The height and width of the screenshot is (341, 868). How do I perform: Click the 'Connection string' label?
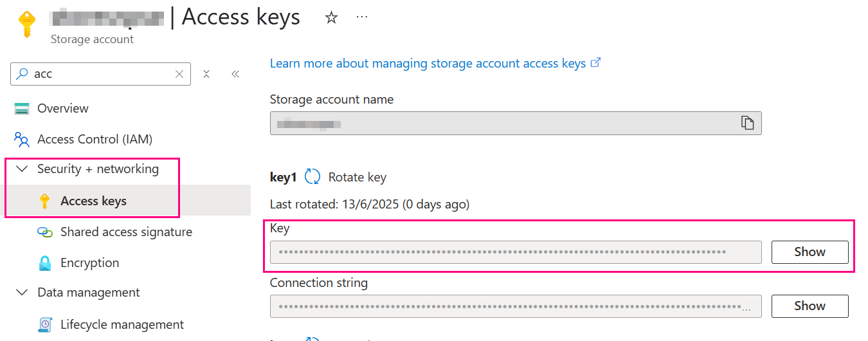point(319,282)
